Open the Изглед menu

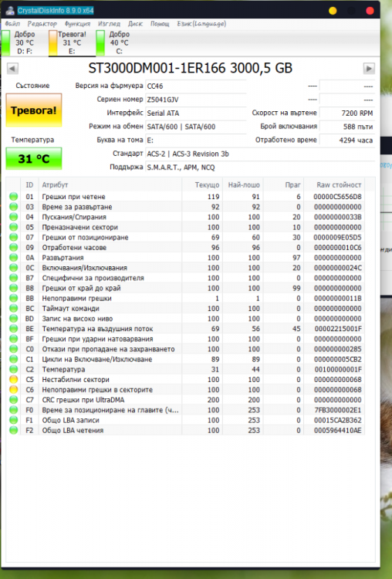(109, 24)
